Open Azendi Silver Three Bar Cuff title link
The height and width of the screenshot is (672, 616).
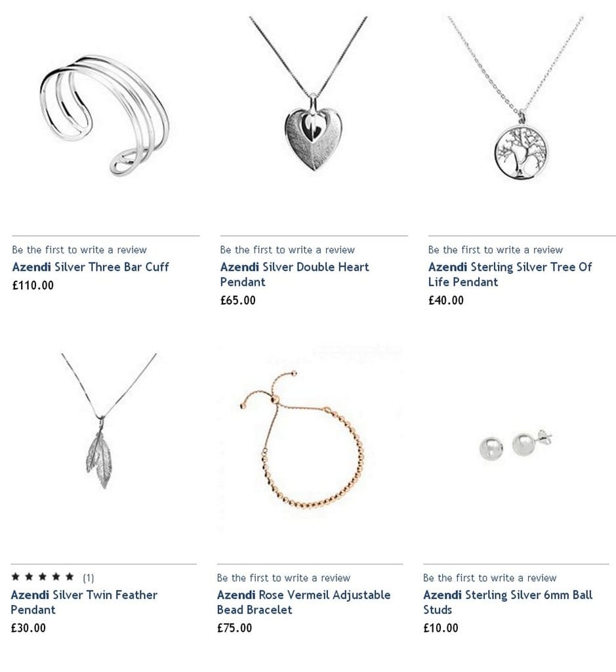[91, 267]
